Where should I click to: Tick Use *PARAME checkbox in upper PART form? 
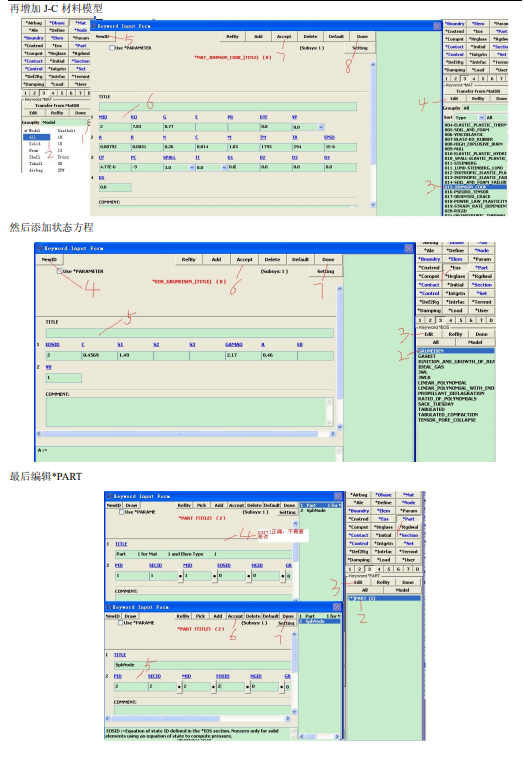click(122, 512)
